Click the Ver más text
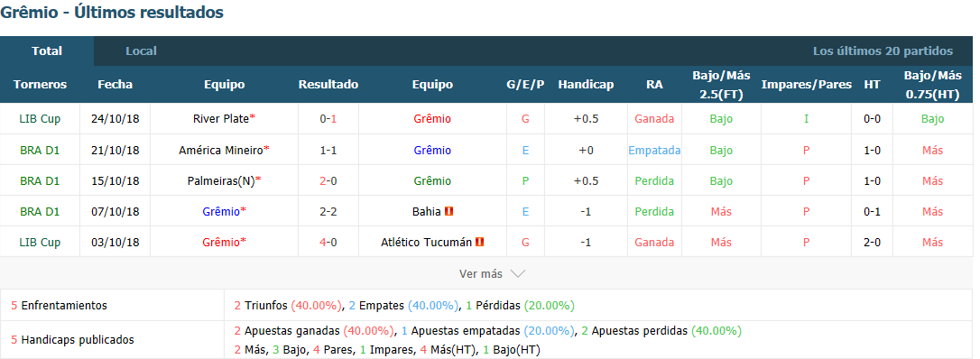 coord(481,274)
